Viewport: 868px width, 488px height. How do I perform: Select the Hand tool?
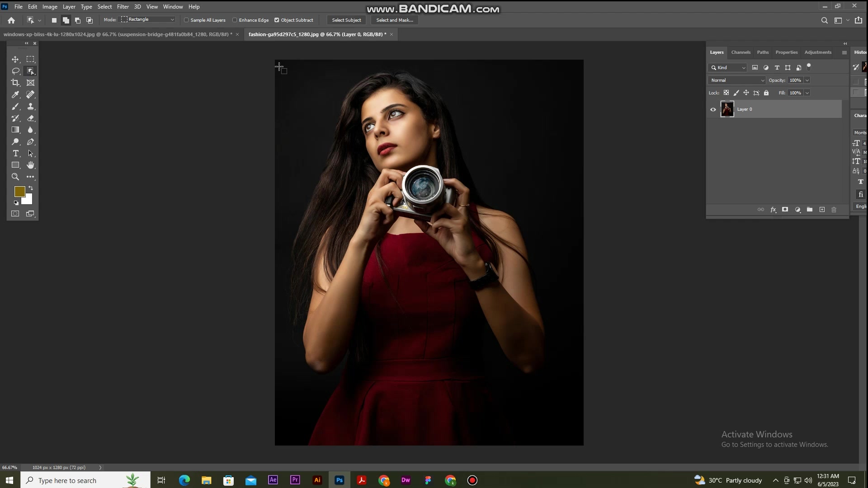pyautogui.click(x=30, y=165)
